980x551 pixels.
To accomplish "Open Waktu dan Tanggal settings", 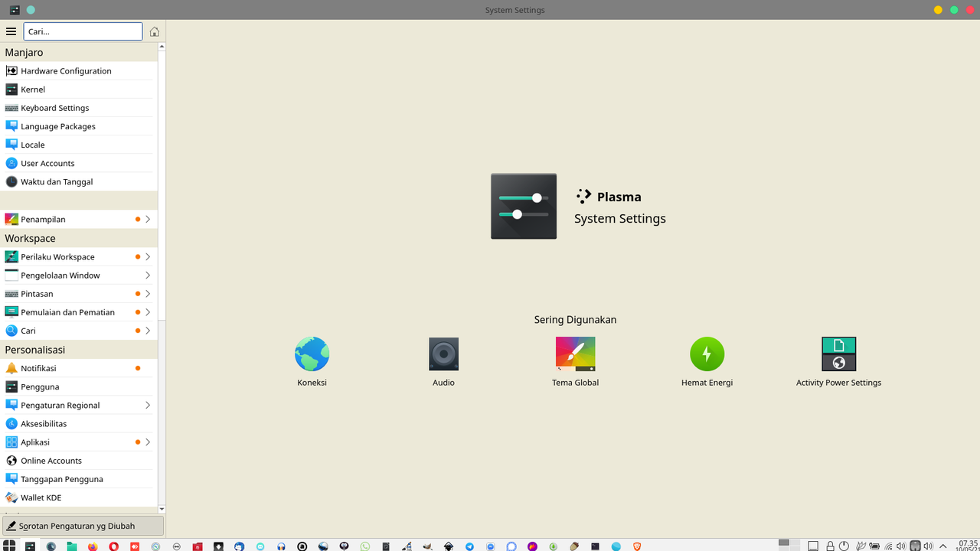I will tap(79, 181).
